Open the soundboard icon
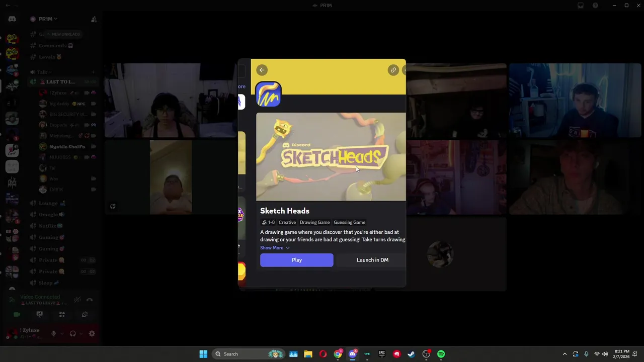 [x=85, y=315]
